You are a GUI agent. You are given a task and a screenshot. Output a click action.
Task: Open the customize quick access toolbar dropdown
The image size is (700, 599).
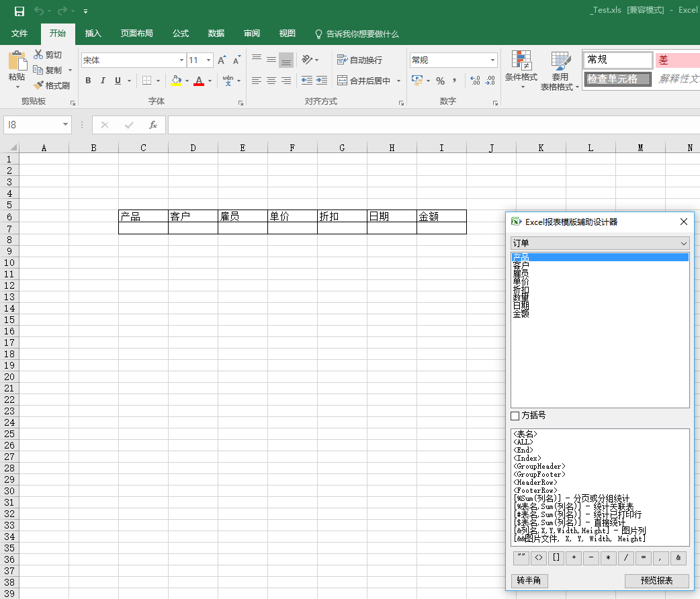click(85, 11)
